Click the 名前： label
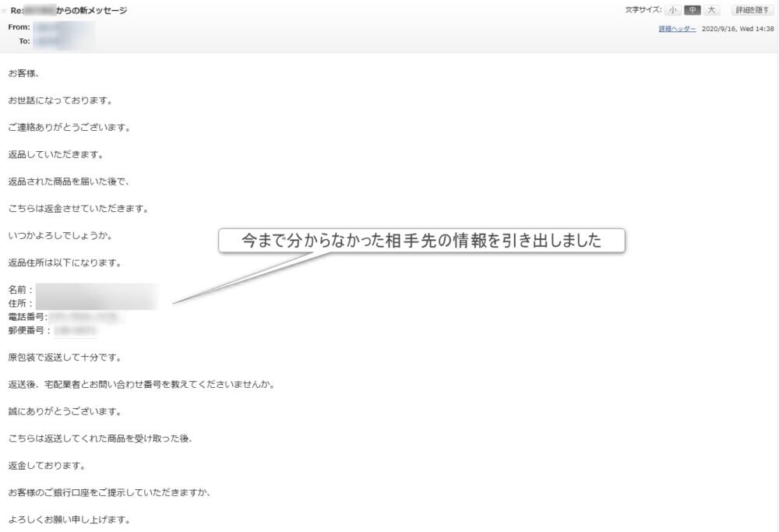Screen dimensions: 779x532 [21, 290]
